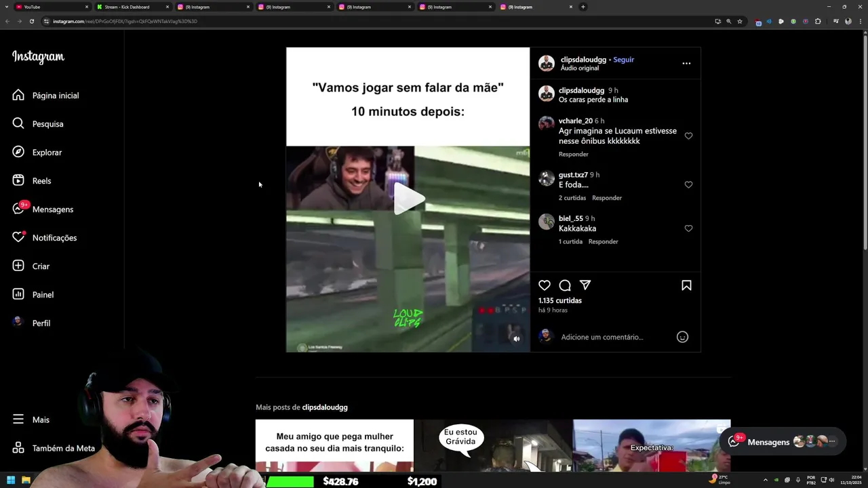Screen dimensions: 868x488
Task: Open Painel dashboard in the sidebar
Action: click(x=34, y=295)
